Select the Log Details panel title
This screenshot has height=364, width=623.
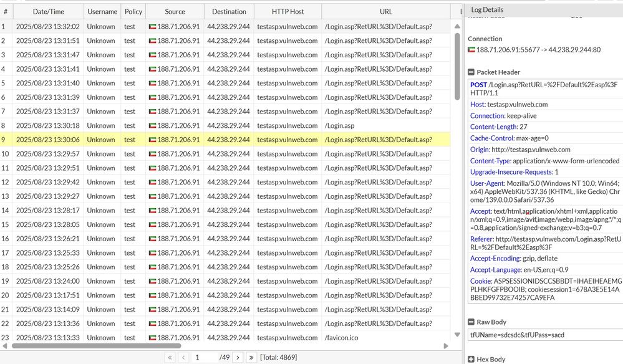(x=487, y=9)
